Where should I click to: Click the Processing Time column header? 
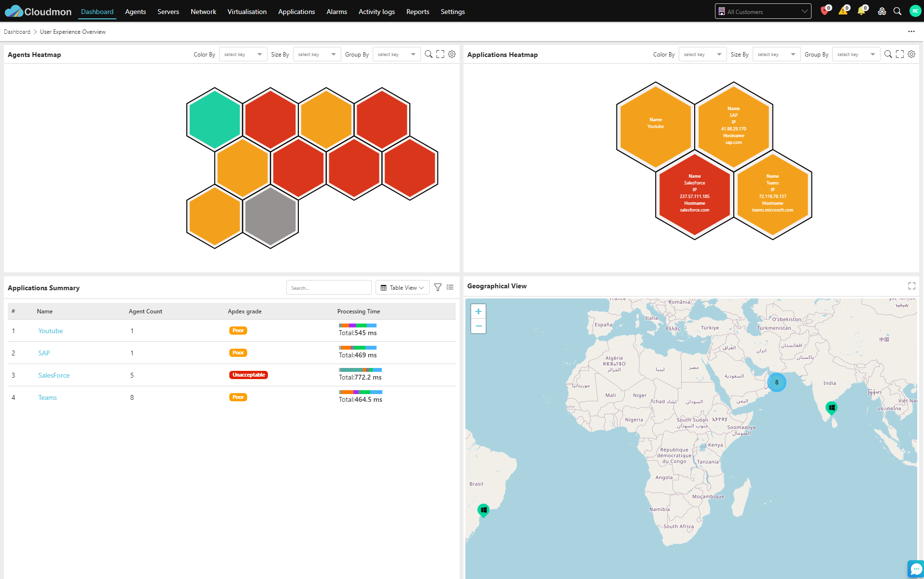pyautogui.click(x=358, y=311)
